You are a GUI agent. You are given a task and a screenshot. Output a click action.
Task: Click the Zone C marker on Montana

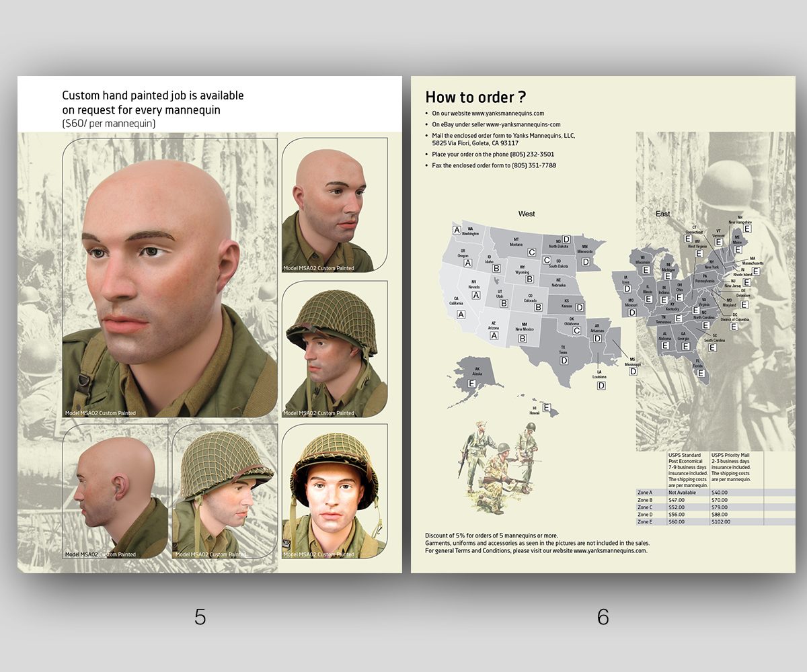(531, 252)
